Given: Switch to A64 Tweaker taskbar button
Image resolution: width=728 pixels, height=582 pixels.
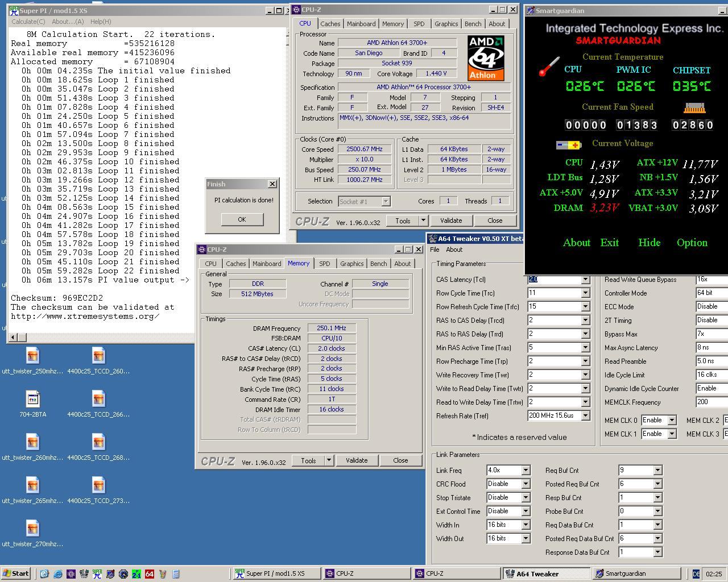Looking at the screenshot, I should pyautogui.click(x=547, y=574).
